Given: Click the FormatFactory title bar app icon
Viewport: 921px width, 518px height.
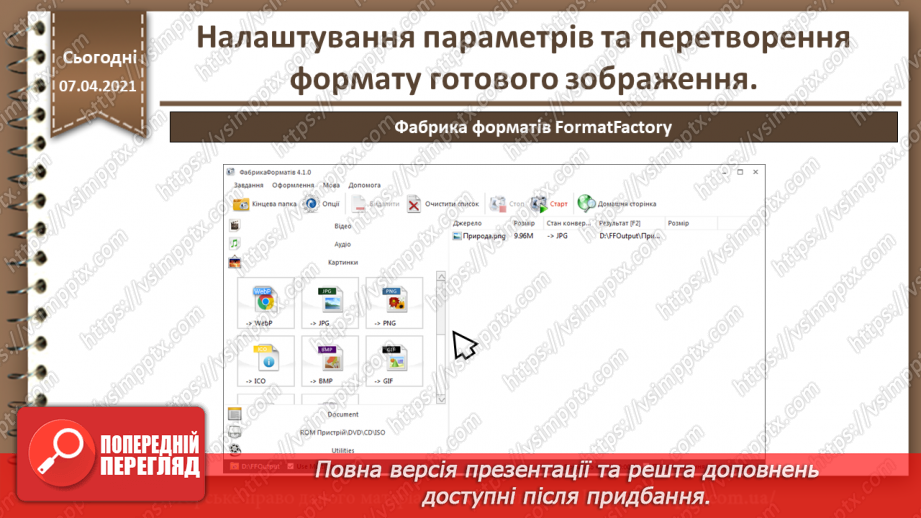Looking at the screenshot, I should coord(231,172).
